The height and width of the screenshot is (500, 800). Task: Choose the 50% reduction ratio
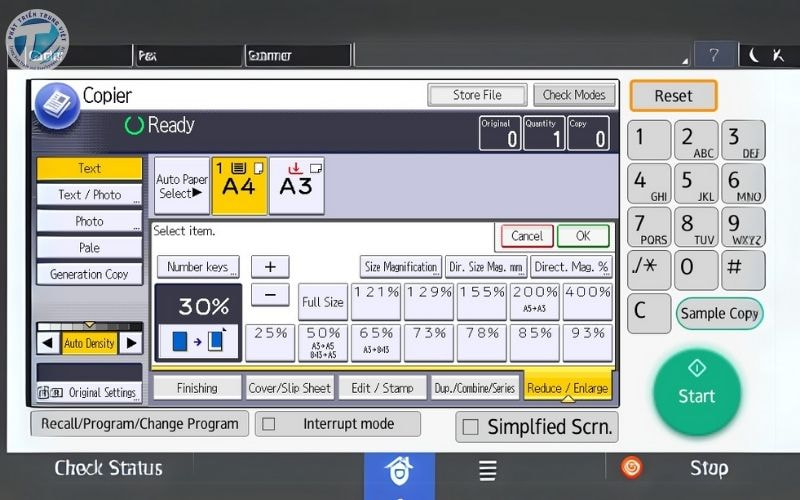(323, 342)
